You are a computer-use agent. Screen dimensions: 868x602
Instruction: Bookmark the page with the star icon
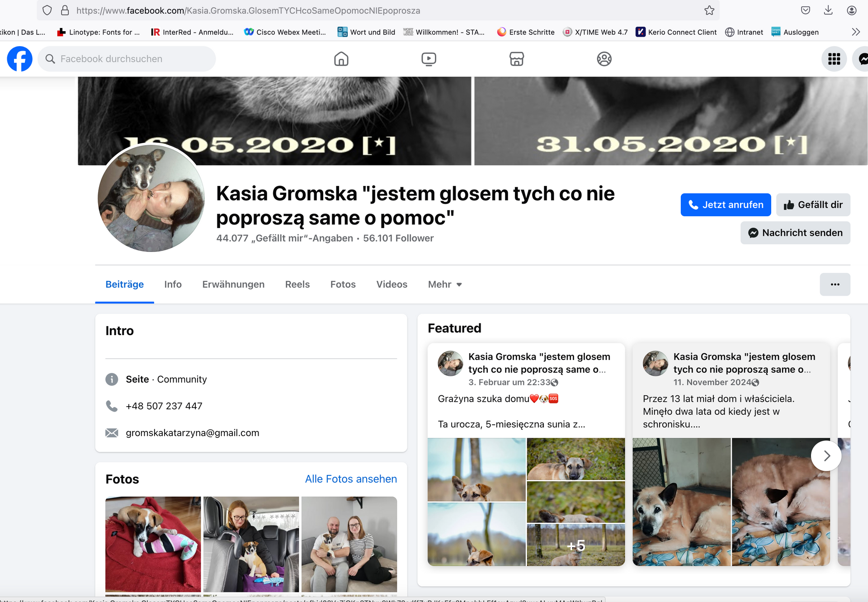(x=709, y=10)
